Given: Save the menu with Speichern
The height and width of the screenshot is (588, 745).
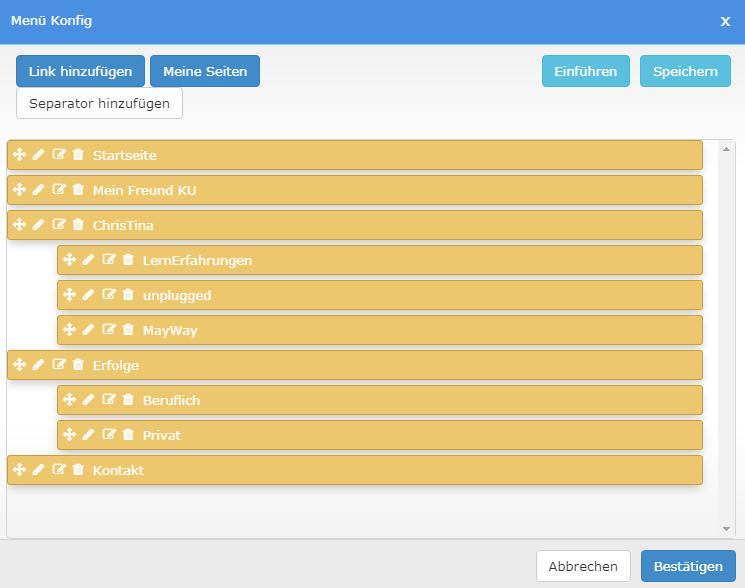Looking at the screenshot, I should pos(685,71).
